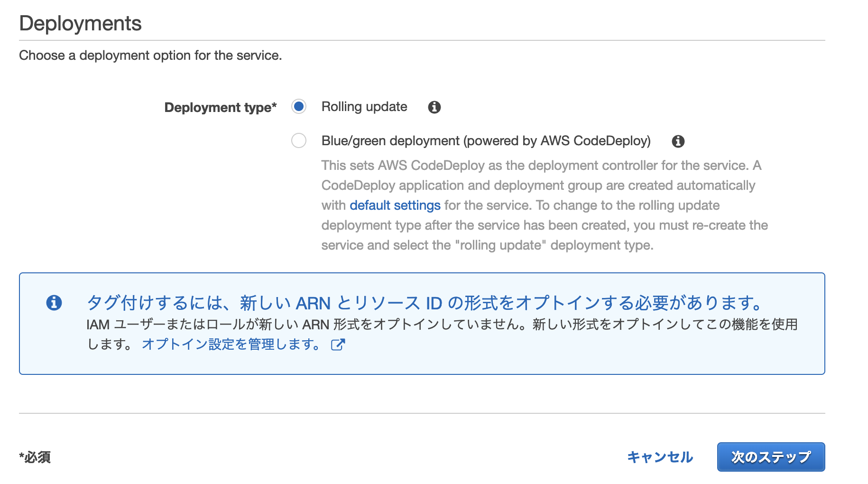
Task: Click the Blue/green deployment label text
Action: click(486, 141)
